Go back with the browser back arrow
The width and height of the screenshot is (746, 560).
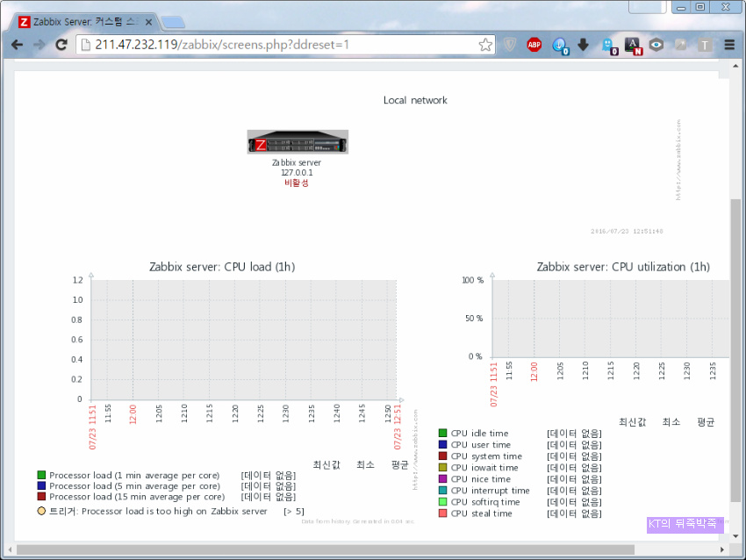[18, 45]
